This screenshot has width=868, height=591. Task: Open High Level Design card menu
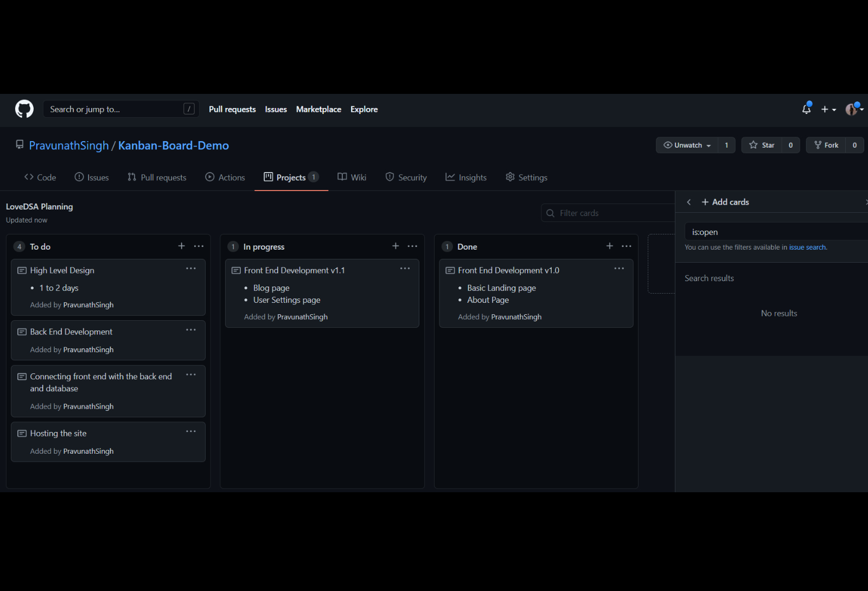pyautogui.click(x=191, y=269)
